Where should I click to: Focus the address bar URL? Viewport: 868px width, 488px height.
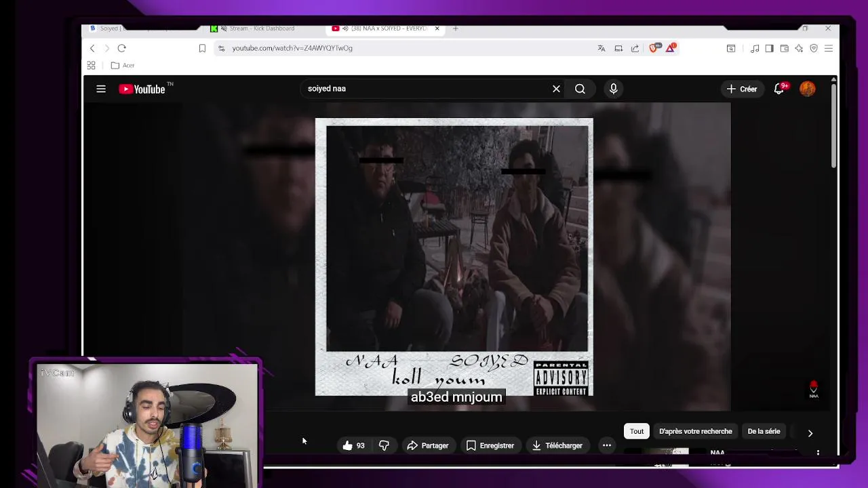292,48
